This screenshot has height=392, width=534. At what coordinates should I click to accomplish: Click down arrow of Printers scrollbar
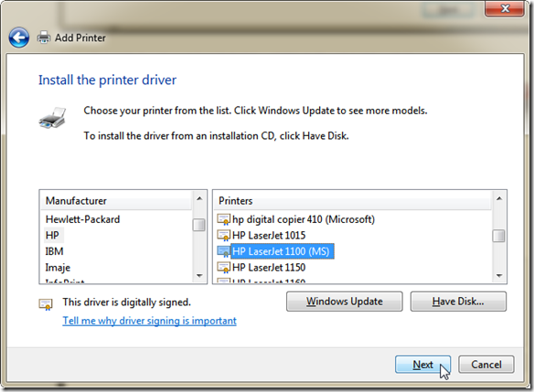click(x=499, y=276)
